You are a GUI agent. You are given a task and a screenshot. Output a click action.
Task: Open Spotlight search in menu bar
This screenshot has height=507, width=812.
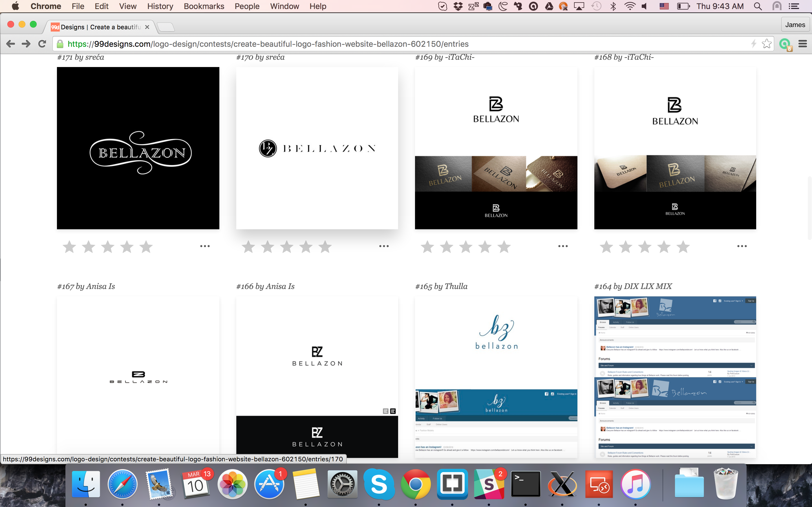pos(758,6)
